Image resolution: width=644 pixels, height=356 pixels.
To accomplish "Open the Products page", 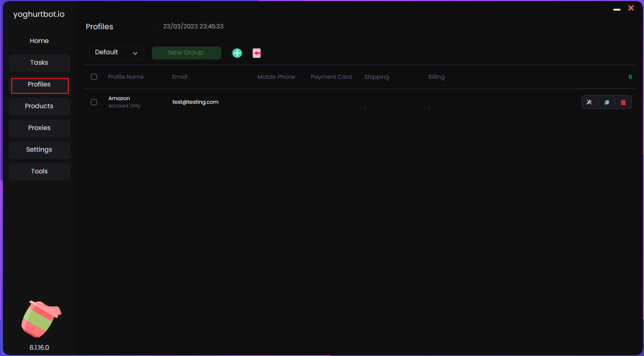I will (39, 106).
